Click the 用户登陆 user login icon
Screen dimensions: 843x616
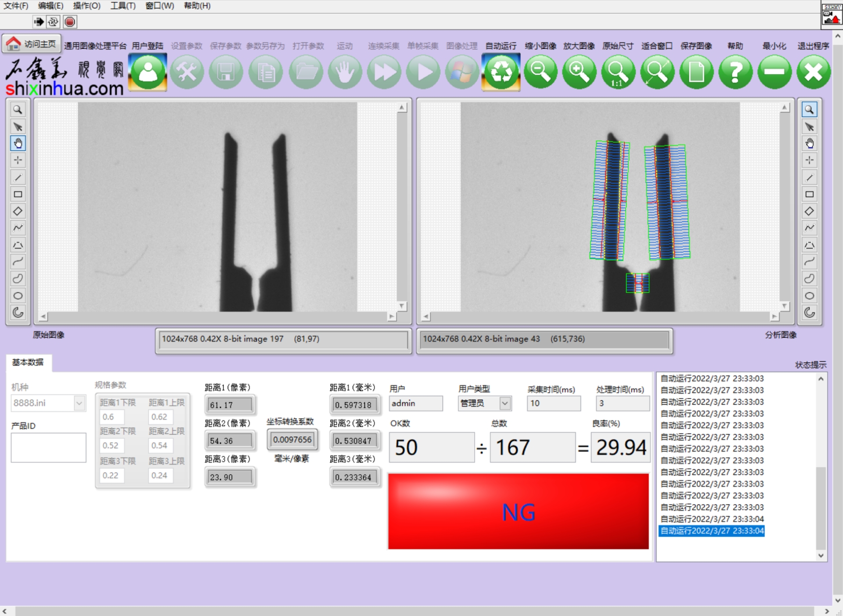point(148,72)
